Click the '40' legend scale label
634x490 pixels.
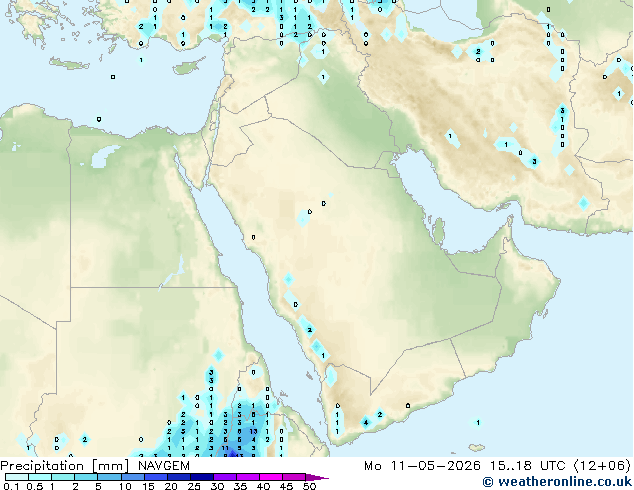click(263, 486)
